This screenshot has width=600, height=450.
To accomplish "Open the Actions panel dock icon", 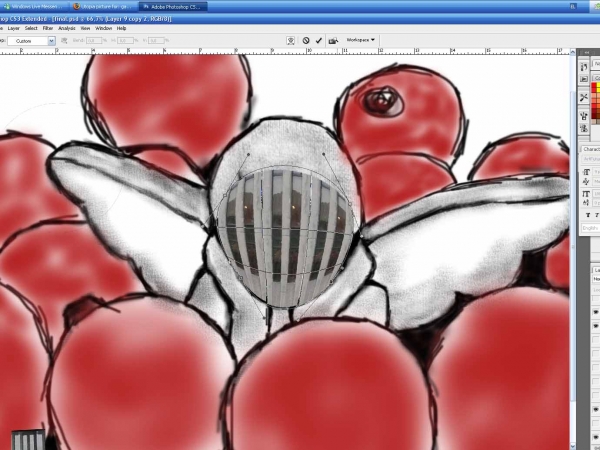I will coord(584,79).
